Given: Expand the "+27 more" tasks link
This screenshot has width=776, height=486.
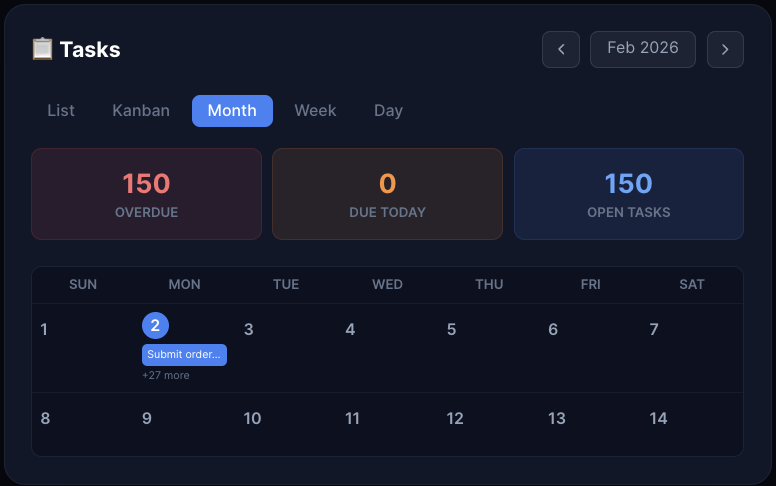Looking at the screenshot, I should pos(166,376).
